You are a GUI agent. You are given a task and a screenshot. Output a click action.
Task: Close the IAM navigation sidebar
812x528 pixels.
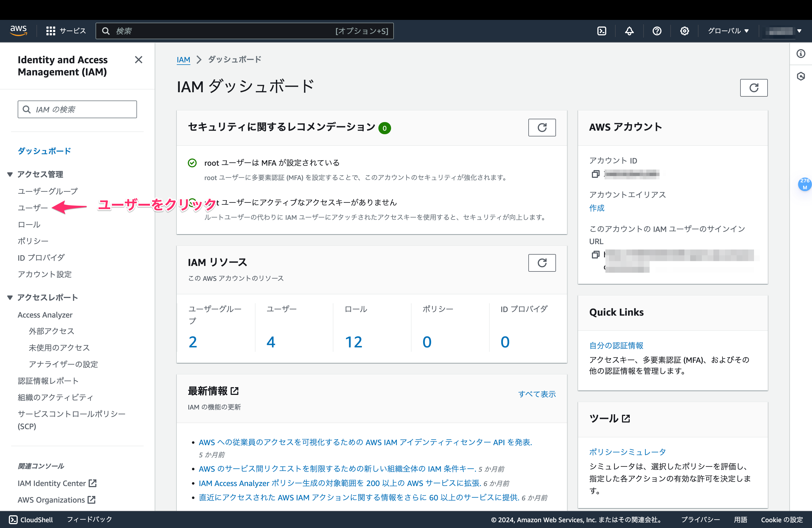click(x=139, y=60)
